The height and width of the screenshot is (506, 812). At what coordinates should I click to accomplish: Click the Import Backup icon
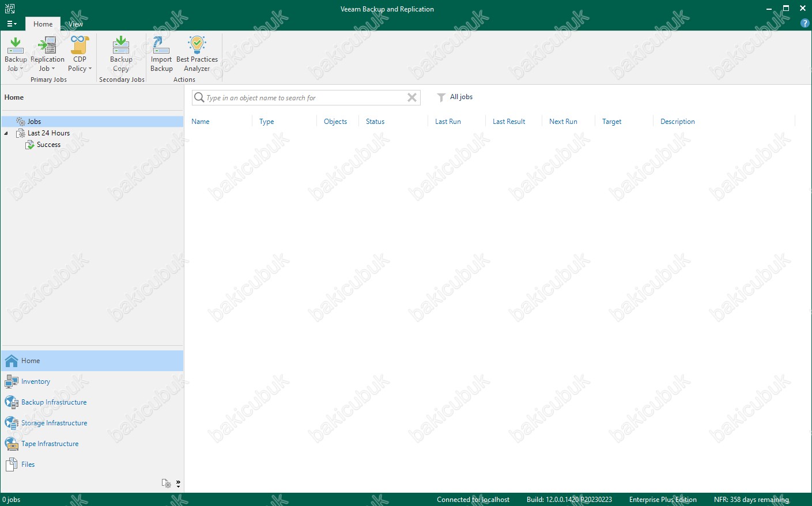(161, 45)
